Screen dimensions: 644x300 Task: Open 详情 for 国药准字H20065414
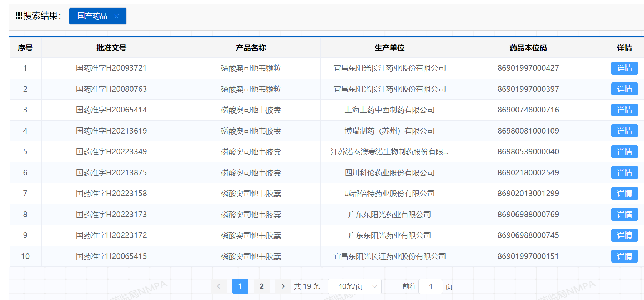point(624,110)
